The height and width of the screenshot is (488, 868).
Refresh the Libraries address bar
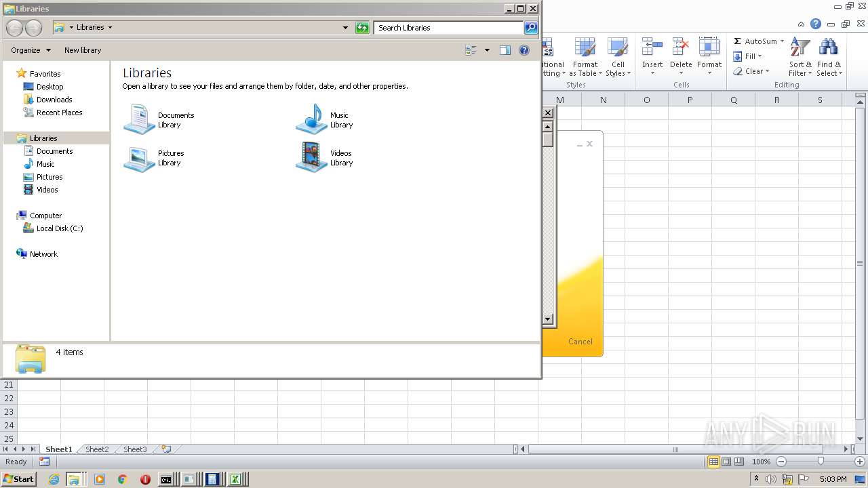362,28
